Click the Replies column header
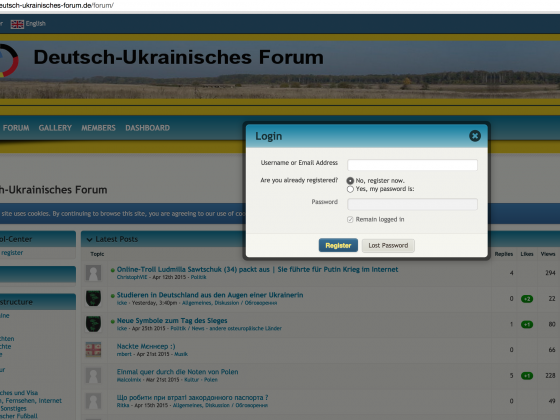Screen dimensions: 560x420 point(504,254)
